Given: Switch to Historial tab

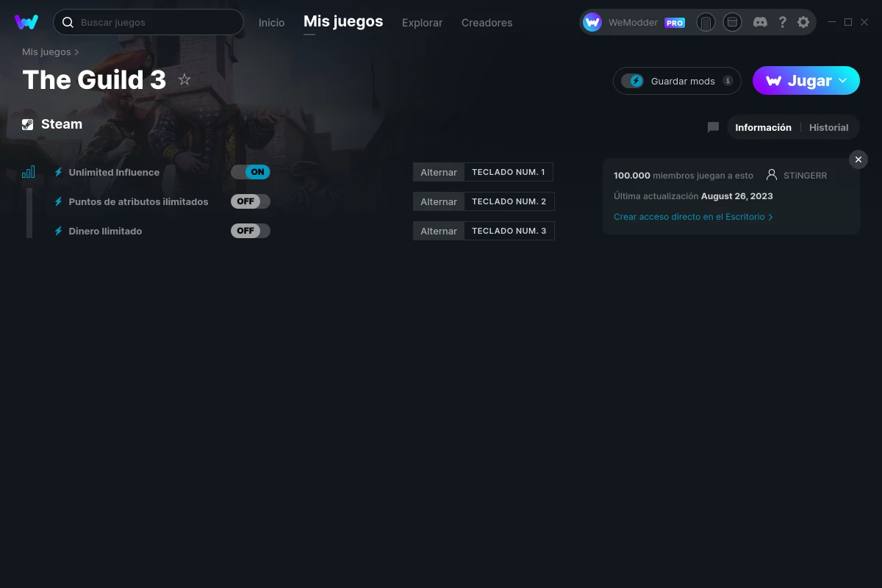Looking at the screenshot, I should point(828,127).
